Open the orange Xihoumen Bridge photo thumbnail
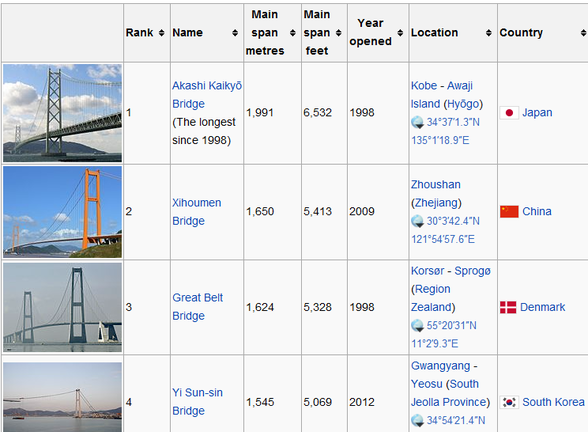 [62, 212]
